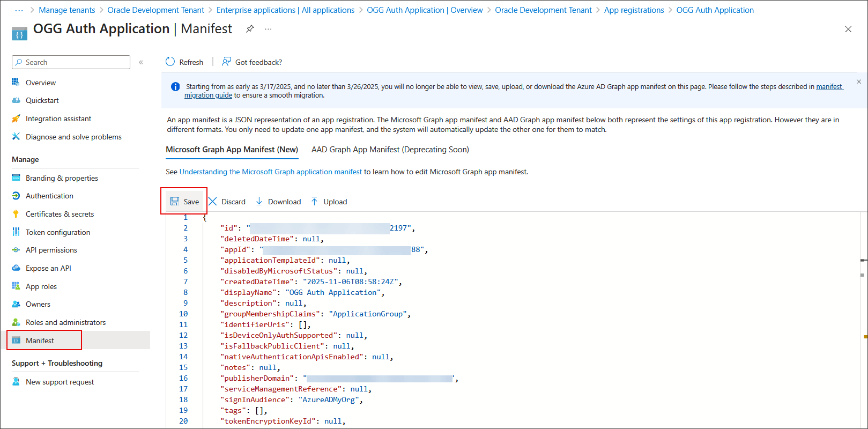The height and width of the screenshot is (429, 868).
Task: Click the Authentication icon in sidebar
Action: [16, 196]
